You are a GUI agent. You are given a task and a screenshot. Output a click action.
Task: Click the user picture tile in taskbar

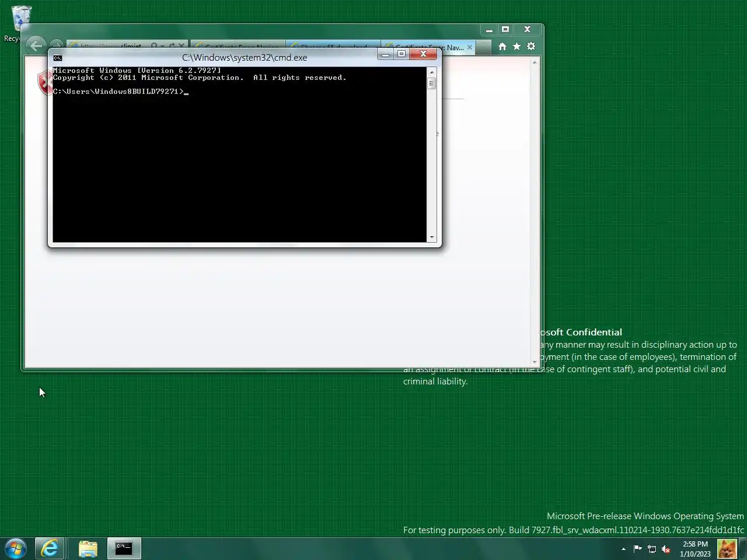coord(727,549)
